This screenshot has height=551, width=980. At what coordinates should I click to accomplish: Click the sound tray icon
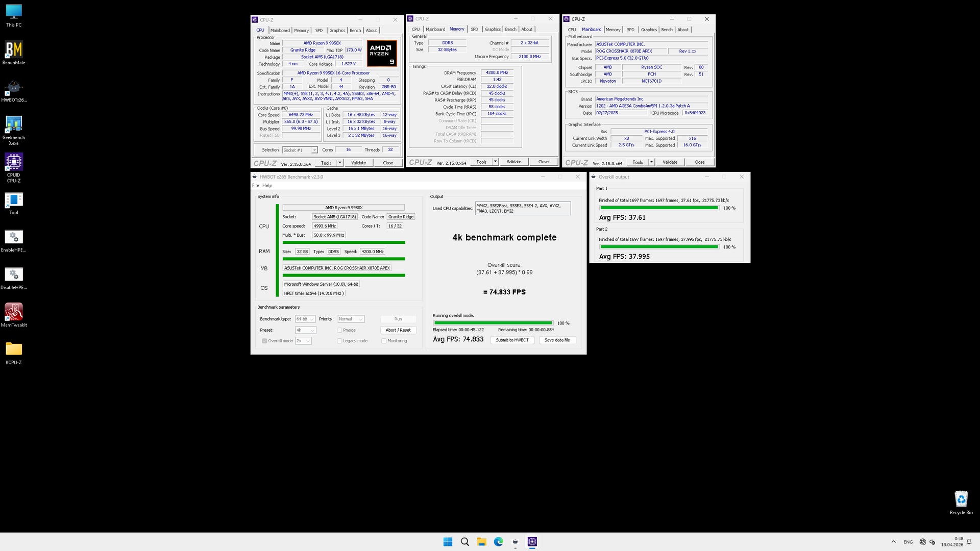click(x=933, y=542)
